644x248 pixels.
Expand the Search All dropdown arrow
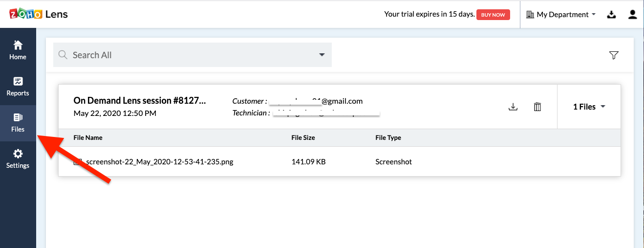pos(322,55)
